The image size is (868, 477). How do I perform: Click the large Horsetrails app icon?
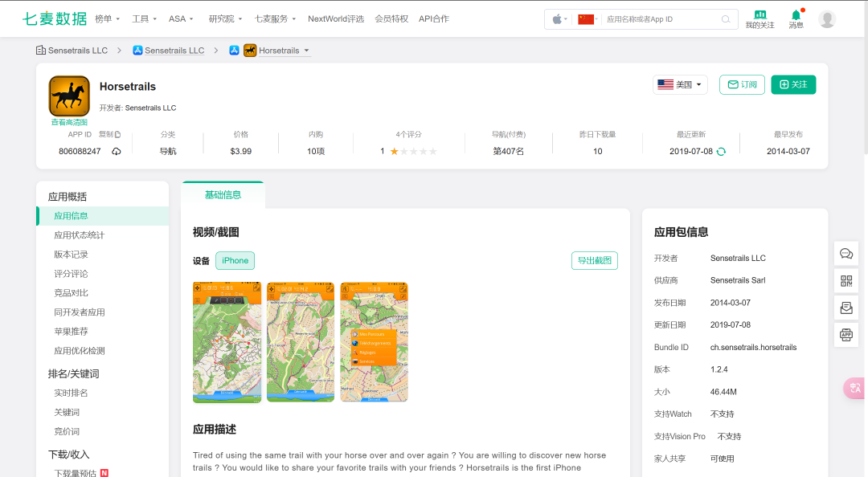(x=69, y=96)
